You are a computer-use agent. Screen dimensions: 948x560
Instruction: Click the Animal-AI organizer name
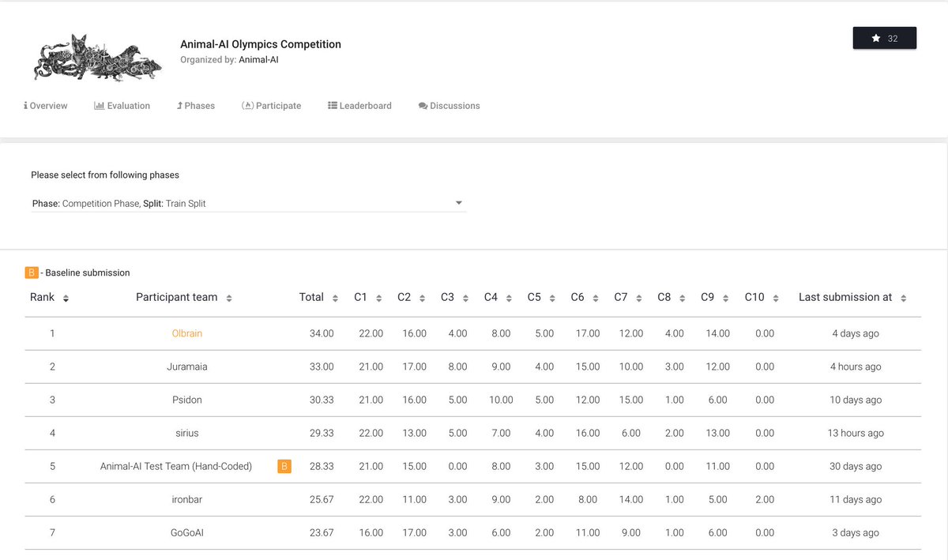[x=258, y=60]
